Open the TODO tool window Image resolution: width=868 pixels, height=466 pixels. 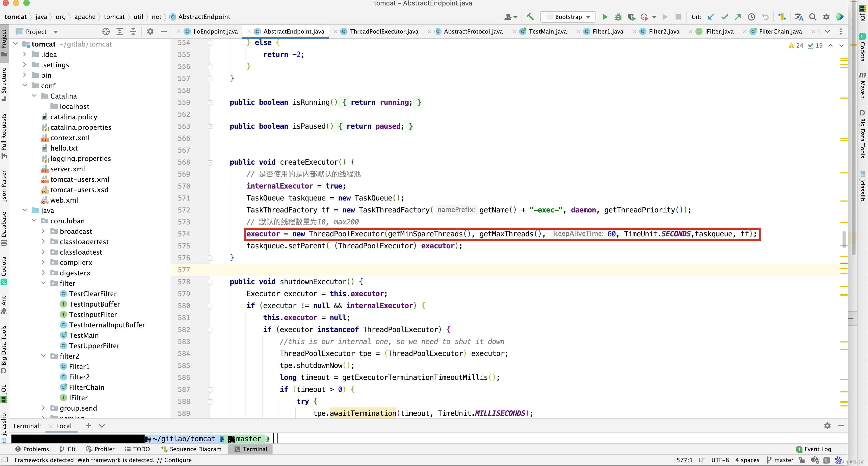tap(138, 449)
